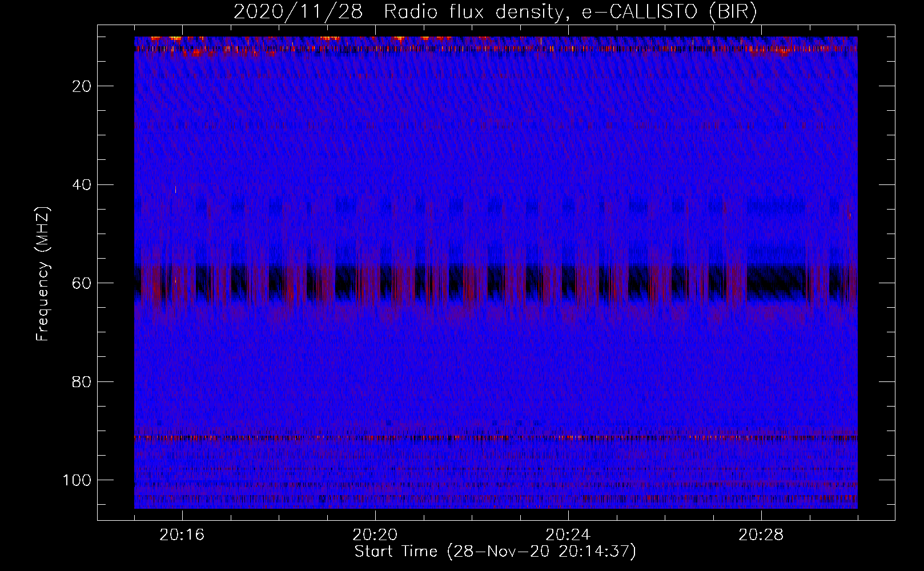Click the 20:28 time tick label
This screenshot has width=924, height=571.
coord(761,535)
